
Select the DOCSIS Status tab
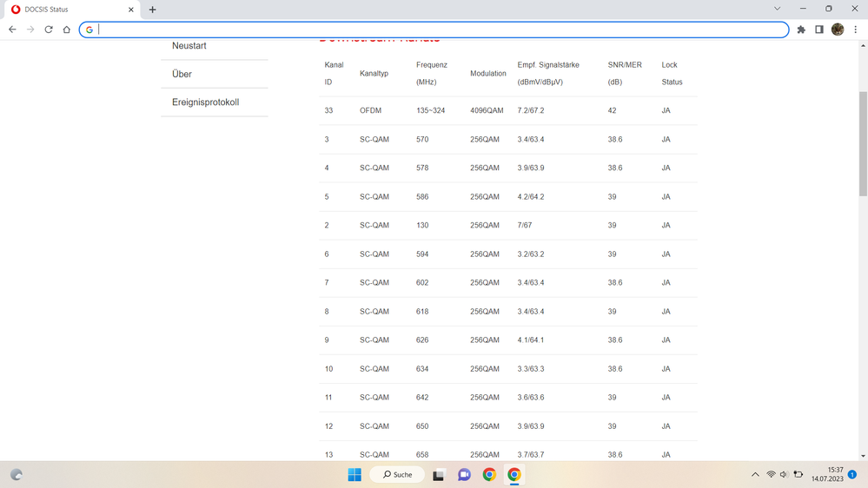[x=71, y=10]
